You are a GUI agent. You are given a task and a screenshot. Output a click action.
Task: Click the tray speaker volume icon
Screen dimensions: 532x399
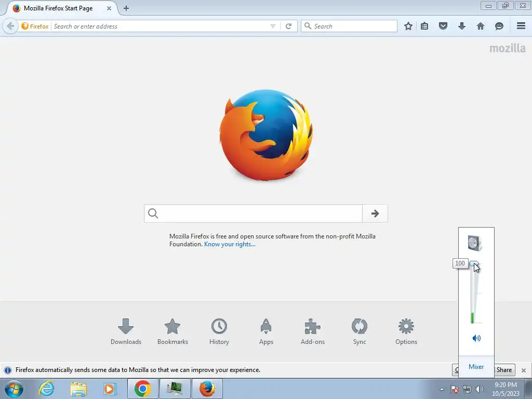coord(480,389)
